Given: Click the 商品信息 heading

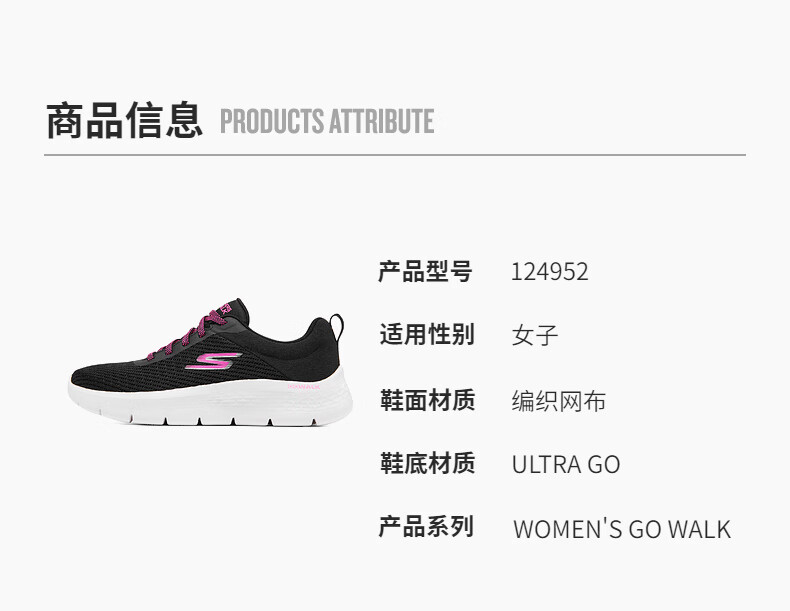Looking at the screenshot, I should (124, 120).
